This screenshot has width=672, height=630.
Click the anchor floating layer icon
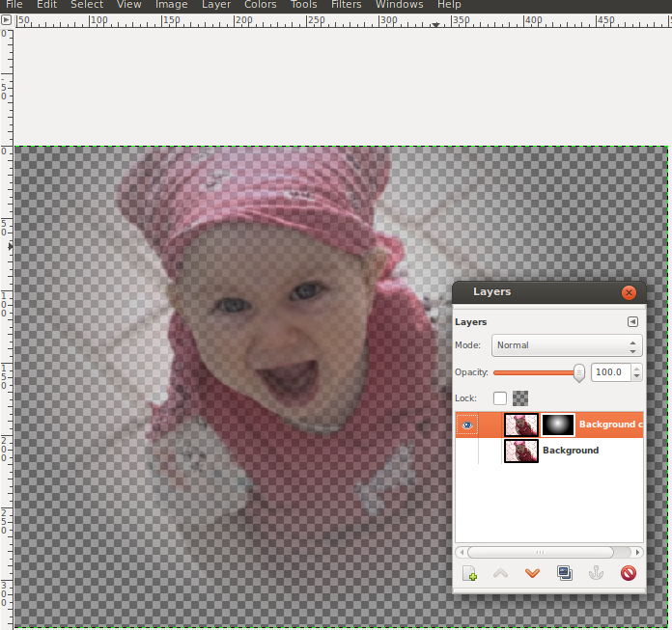point(596,574)
